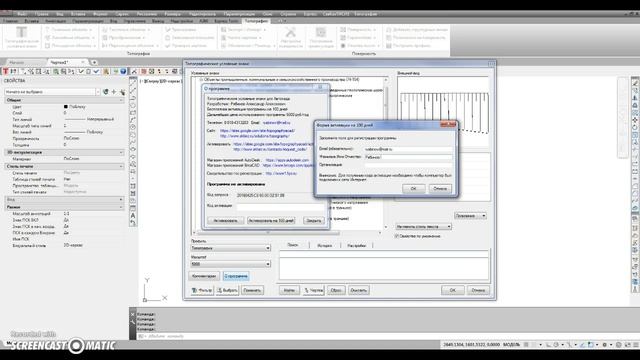This screenshot has height=360, width=640.
Task: Select the Table tool in Draw toolbar
Action: 133,208
